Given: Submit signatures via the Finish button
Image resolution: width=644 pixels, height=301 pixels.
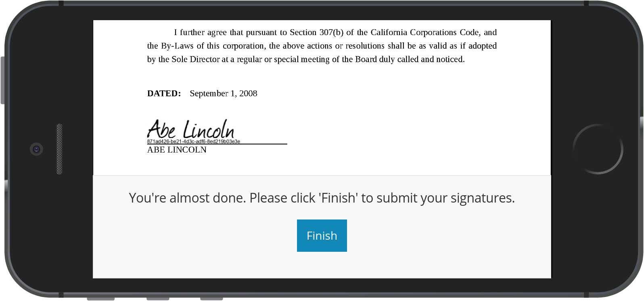Looking at the screenshot, I should pos(322,236).
